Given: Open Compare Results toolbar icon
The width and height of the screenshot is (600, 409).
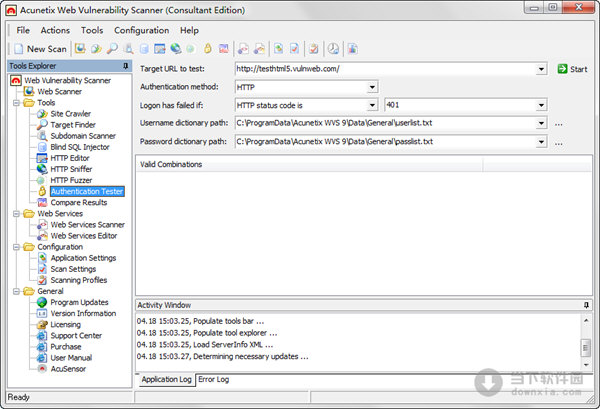Looking at the screenshot, I should [223, 49].
